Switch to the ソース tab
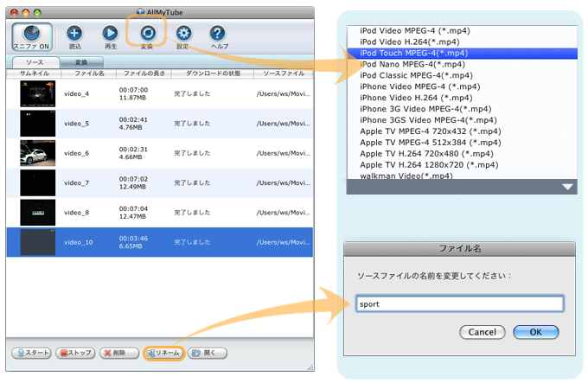 [35, 62]
